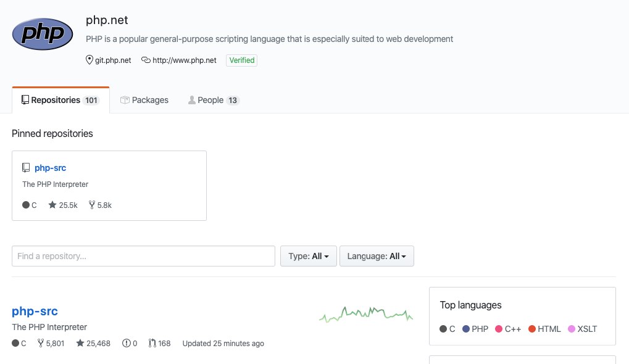Viewport: 629px width, 364px height.
Task: Click the repository book icon in Repositories tab
Action: (25, 100)
